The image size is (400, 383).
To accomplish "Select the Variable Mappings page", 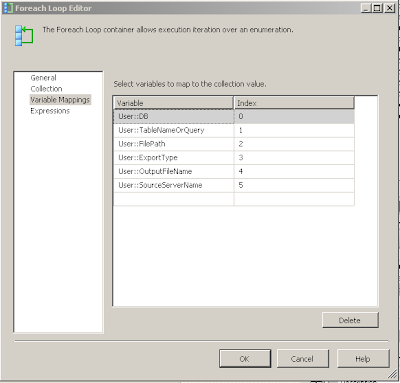I will [x=60, y=100].
